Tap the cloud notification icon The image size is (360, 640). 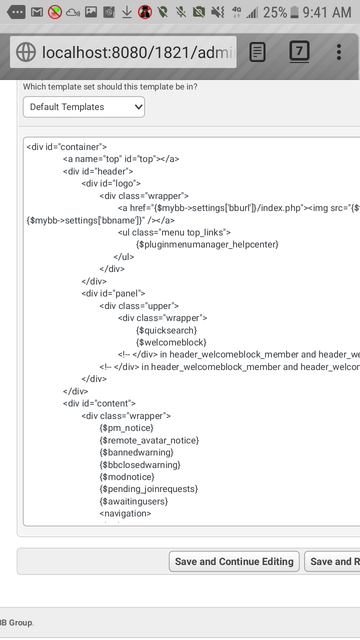pos(73,13)
